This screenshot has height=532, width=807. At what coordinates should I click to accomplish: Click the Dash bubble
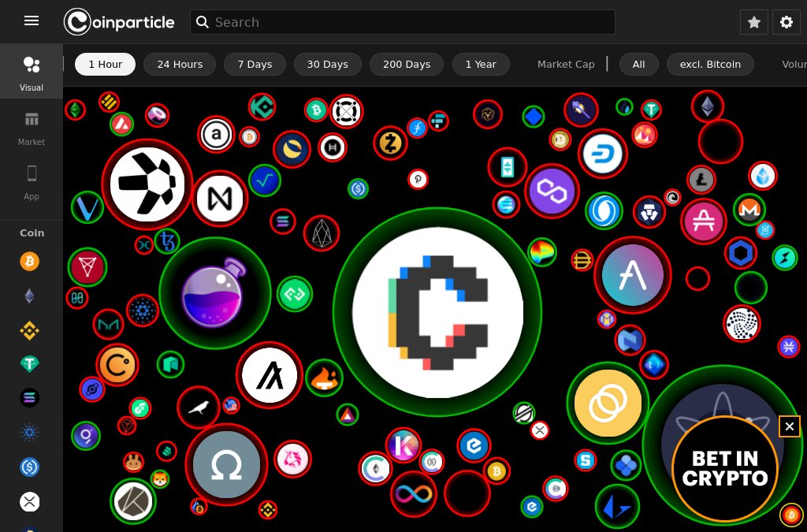click(602, 154)
